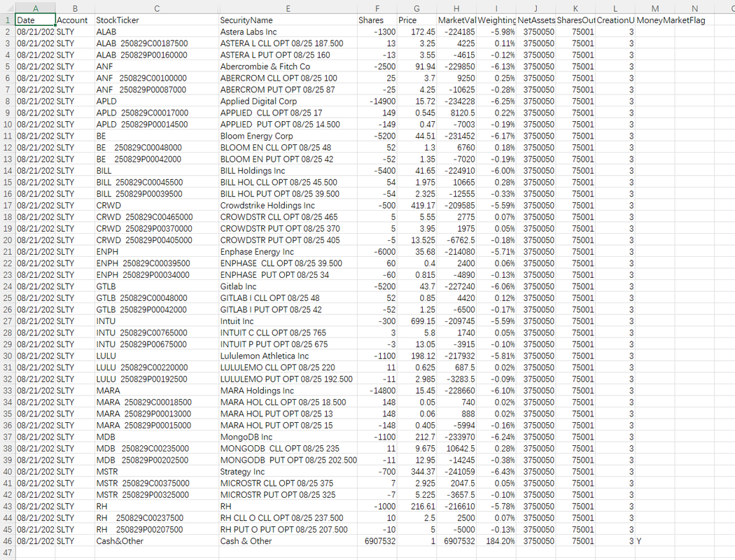Click the Date header cell
Viewport: 735px width, 560px height.
tap(35, 20)
